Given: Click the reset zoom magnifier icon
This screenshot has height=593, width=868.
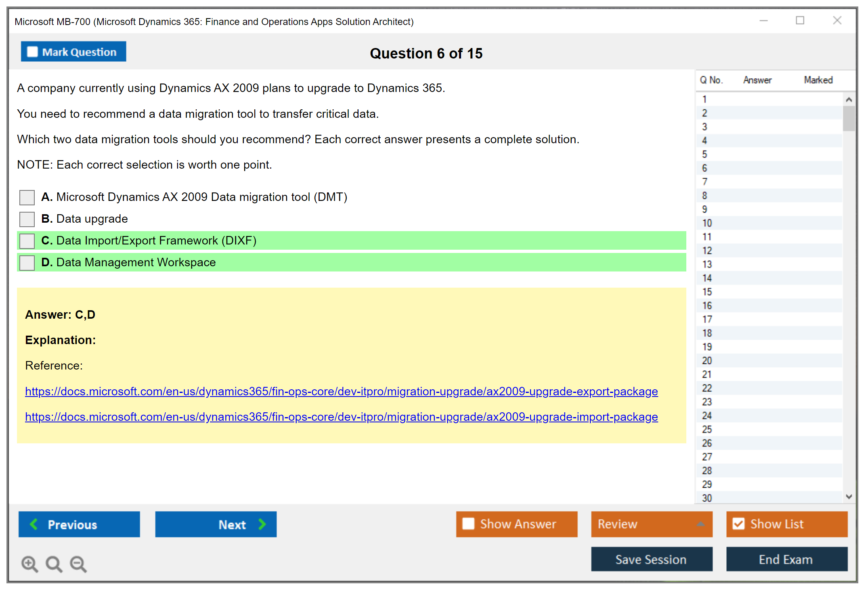Looking at the screenshot, I should pyautogui.click(x=54, y=564).
